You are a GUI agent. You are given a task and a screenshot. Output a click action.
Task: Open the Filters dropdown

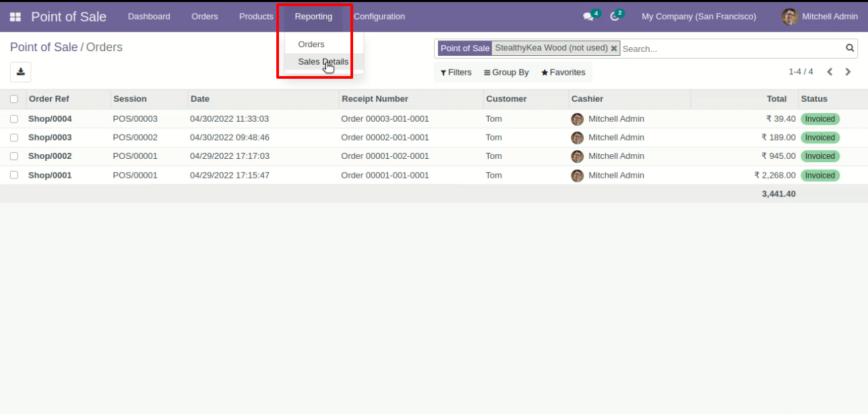(456, 72)
